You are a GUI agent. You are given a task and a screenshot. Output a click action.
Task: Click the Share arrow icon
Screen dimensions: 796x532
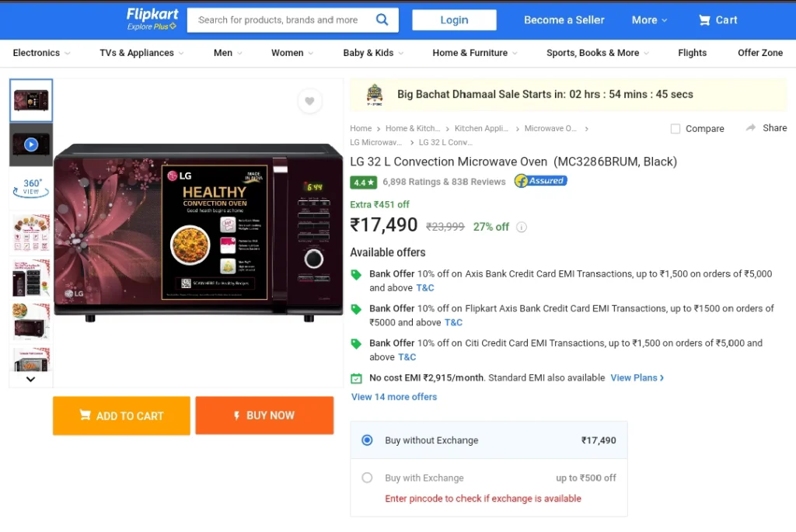[x=751, y=128]
